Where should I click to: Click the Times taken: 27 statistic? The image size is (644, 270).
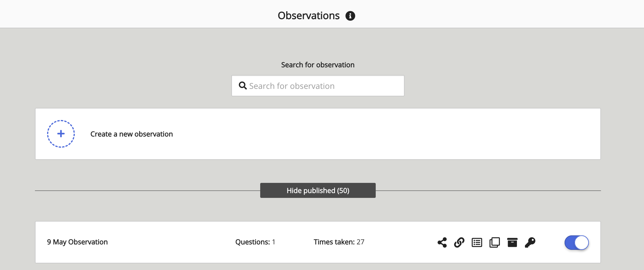click(339, 242)
